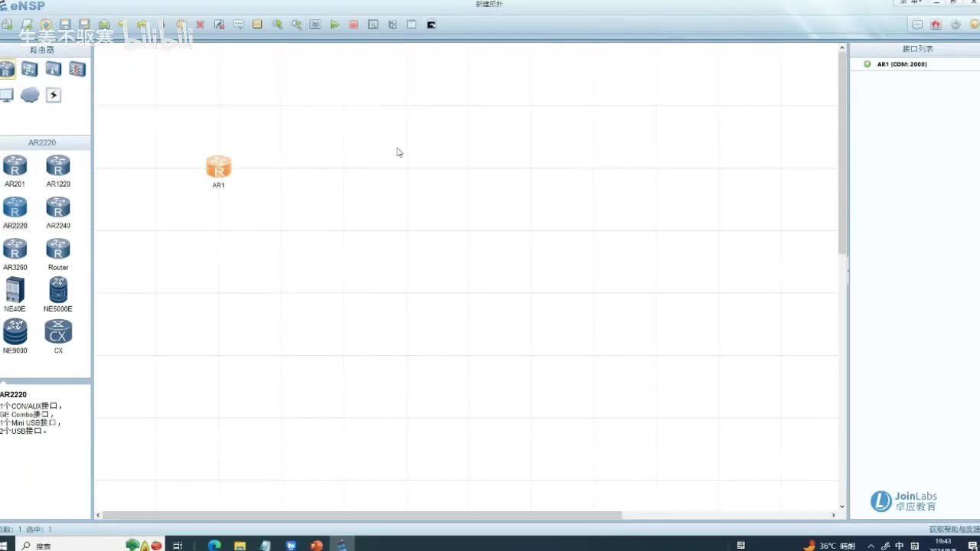Click the vertical scrollbar up arrow
This screenshot has width=980, height=551.
(x=842, y=47)
